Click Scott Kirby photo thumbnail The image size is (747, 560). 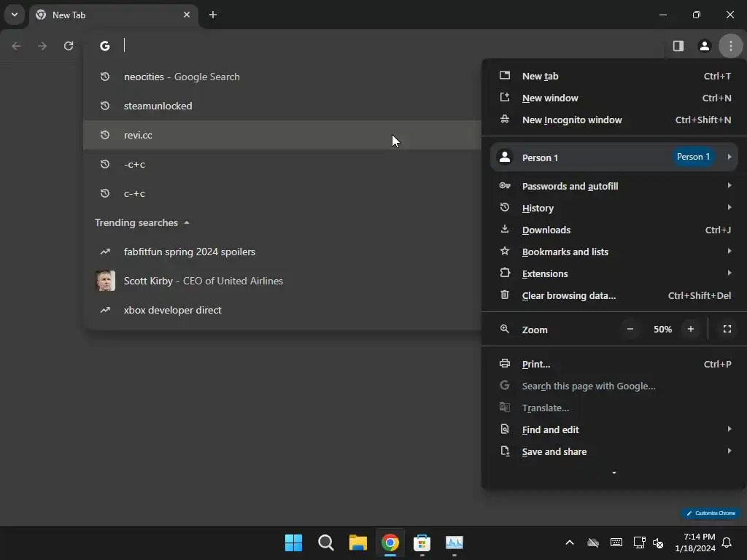pyautogui.click(x=105, y=281)
